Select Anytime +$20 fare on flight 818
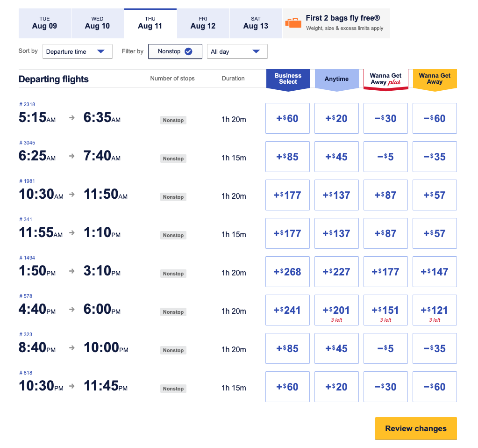The height and width of the screenshot is (448, 478). coord(336,387)
